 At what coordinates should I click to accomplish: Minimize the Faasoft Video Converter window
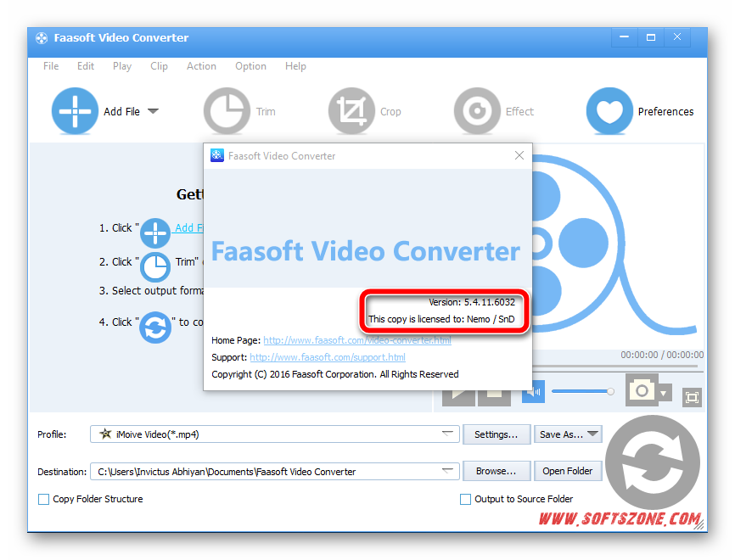point(624,37)
